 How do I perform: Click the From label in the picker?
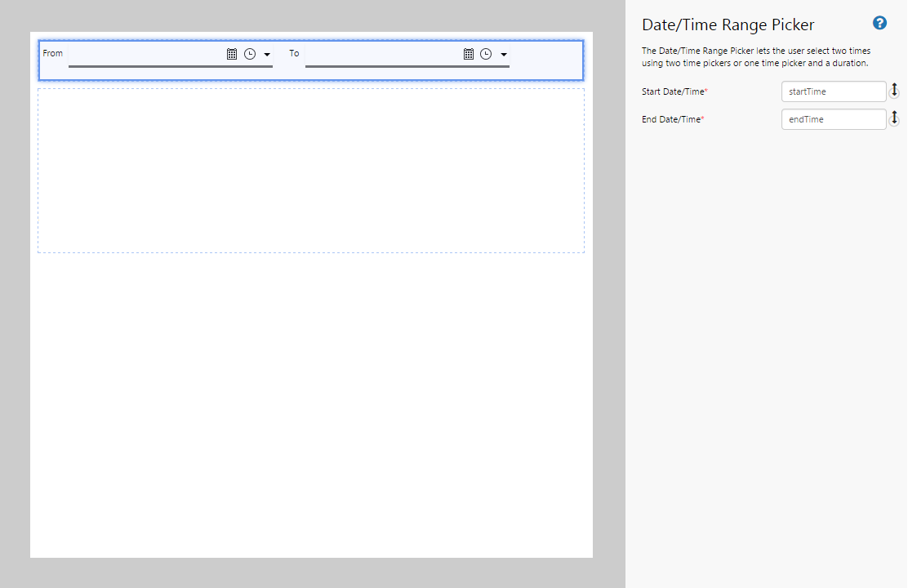pyautogui.click(x=52, y=53)
